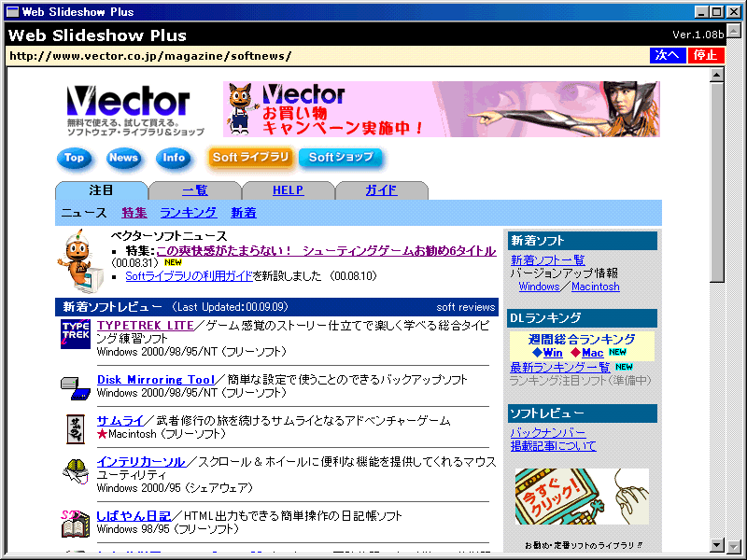
Task: Open the Disk Mirroring Tool link
Action: (x=156, y=380)
